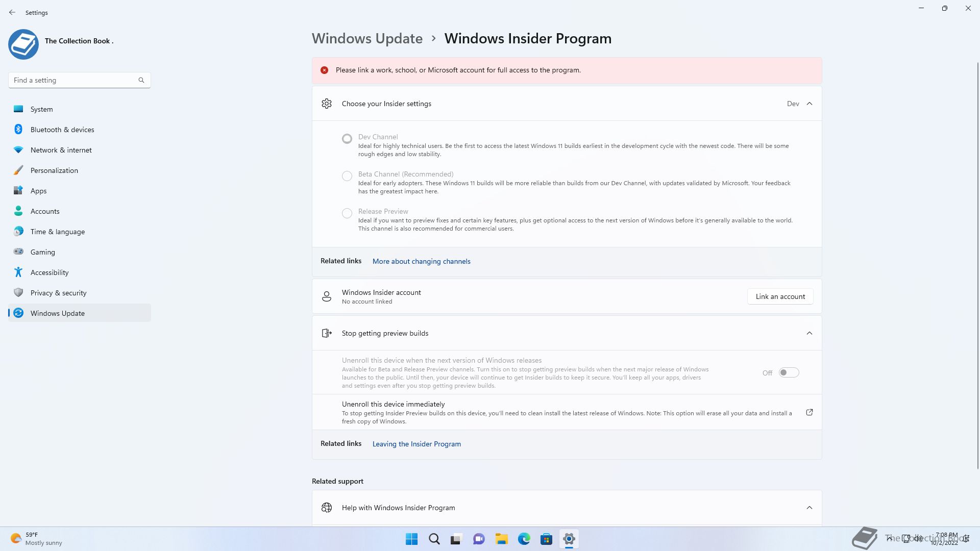Click the red error icon in banner
The width and height of the screenshot is (980, 551).
tap(324, 70)
